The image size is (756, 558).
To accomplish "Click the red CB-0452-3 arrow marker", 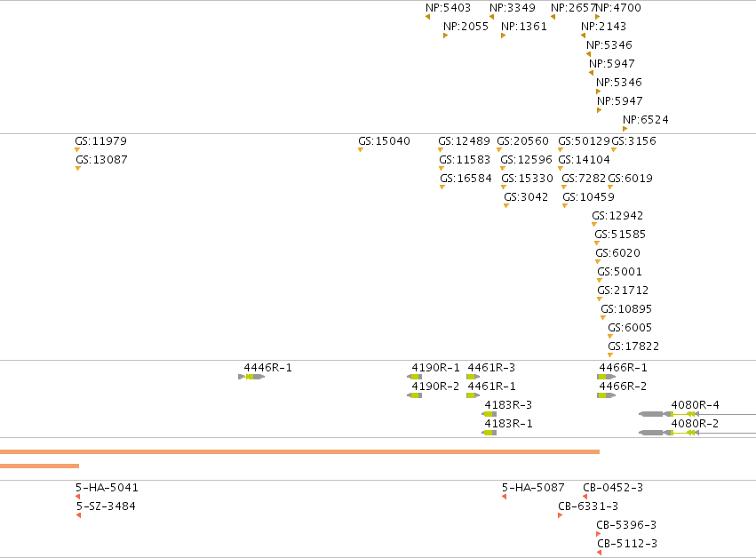I will click(585, 497).
